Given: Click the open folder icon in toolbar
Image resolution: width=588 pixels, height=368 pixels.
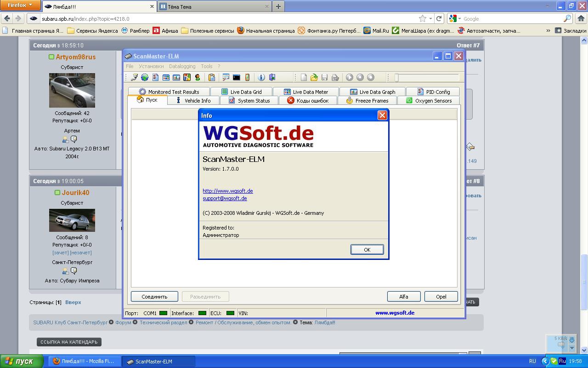Looking at the screenshot, I should tap(314, 77).
